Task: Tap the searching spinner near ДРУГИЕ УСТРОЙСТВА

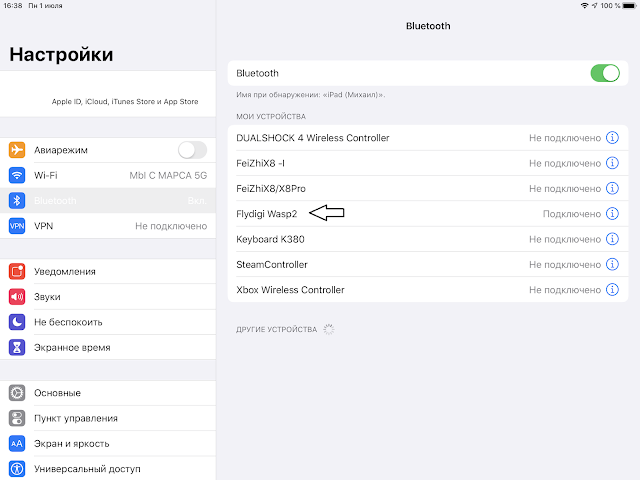Action: pyautogui.click(x=329, y=329)
